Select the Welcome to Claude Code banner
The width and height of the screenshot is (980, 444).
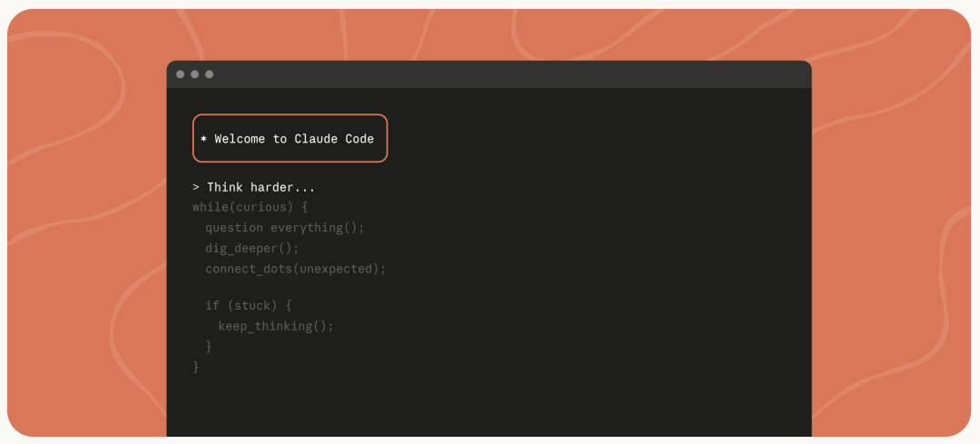(289, 138)
